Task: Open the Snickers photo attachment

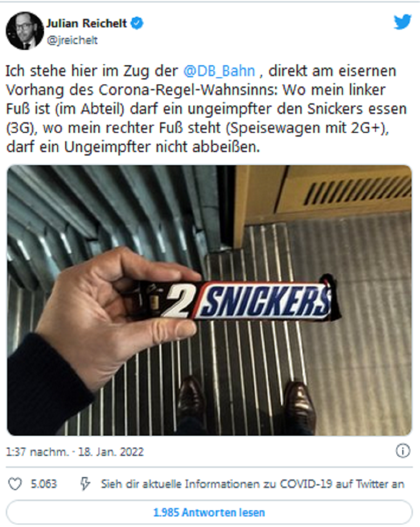Action: (x=209, y=300)
